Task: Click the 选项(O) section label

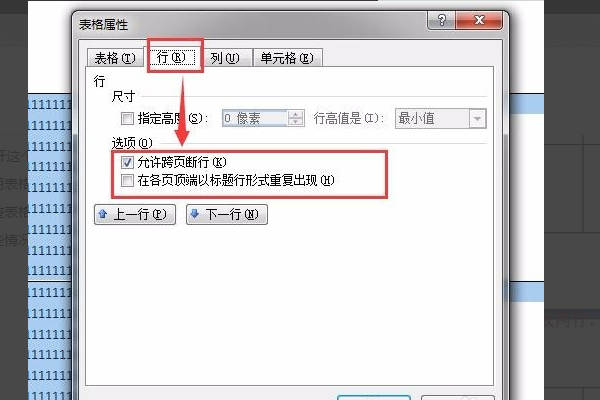Action: click(132, 143)
